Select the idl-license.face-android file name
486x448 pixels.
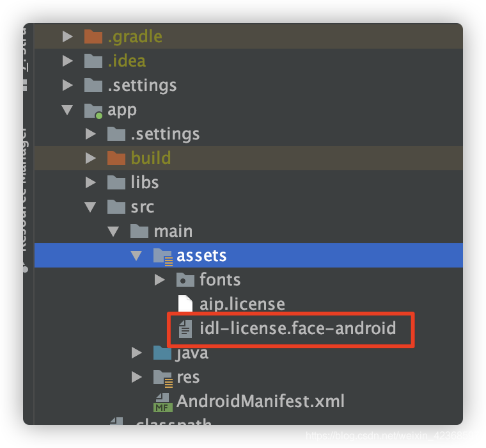click(298, 328)
